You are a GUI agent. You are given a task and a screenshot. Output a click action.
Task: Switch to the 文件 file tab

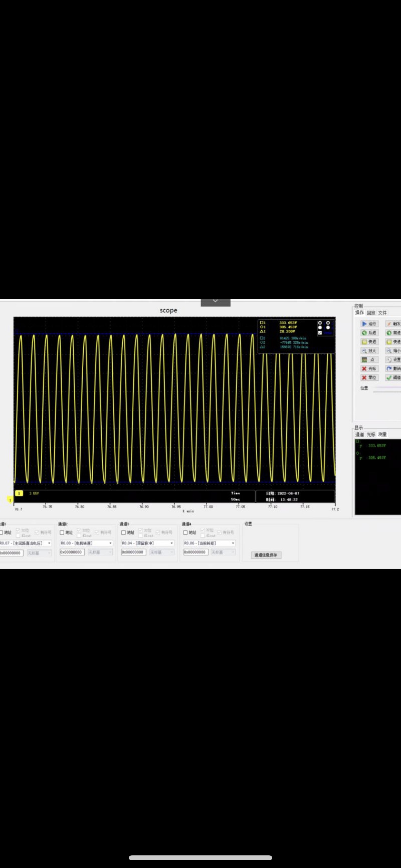tap(382, 313)
